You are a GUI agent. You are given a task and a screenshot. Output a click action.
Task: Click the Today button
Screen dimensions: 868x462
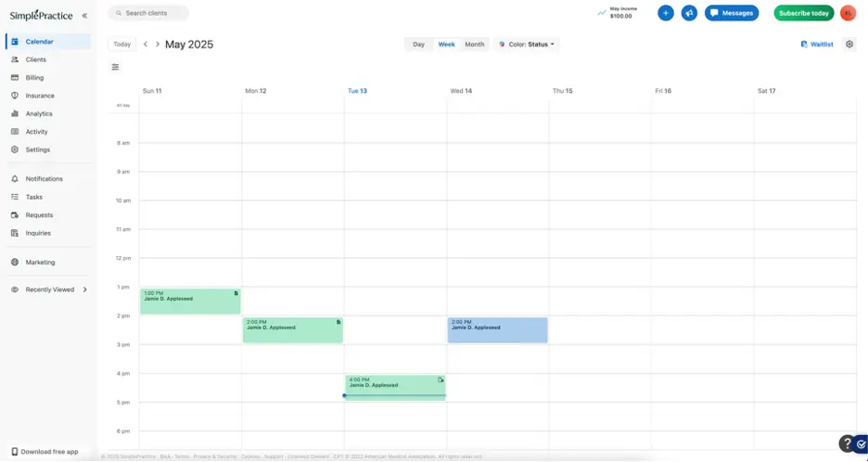point(121,45)
